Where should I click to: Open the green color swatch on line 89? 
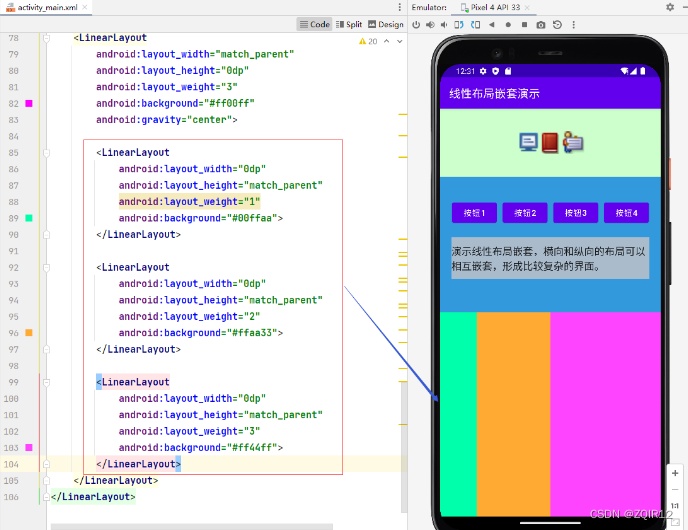(x=29, y=218)
